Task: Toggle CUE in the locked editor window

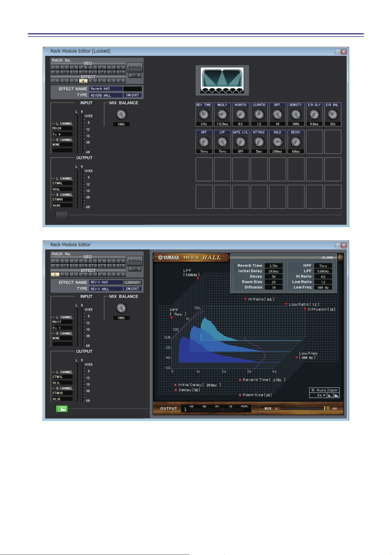Action: point(135,76)
